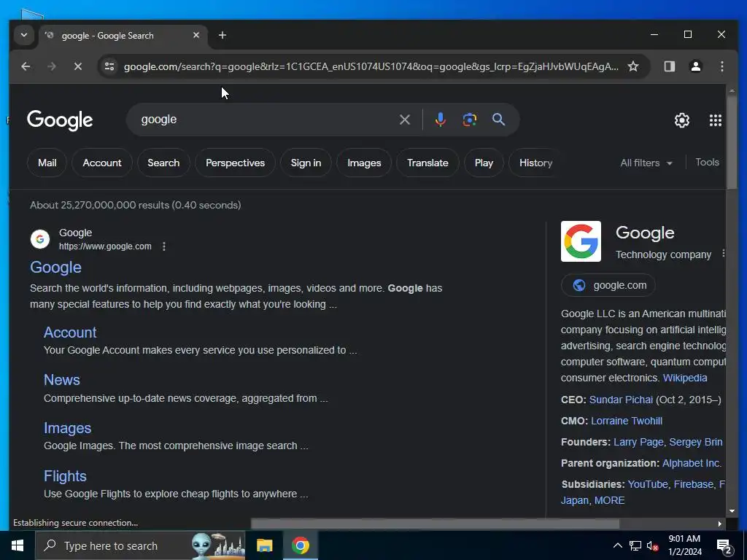Open the Account sitelink
Screen dimensions: 747x560
pyautogui.click(x=70, y=332)
